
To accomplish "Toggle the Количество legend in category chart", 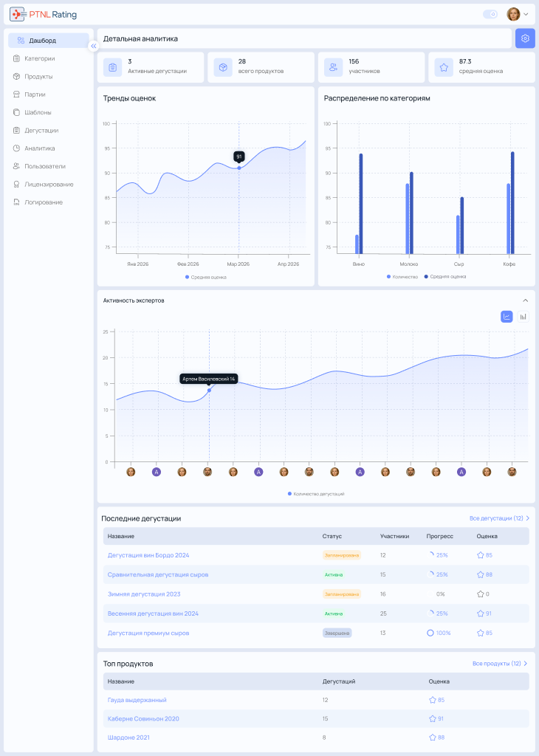I will 402,277.
